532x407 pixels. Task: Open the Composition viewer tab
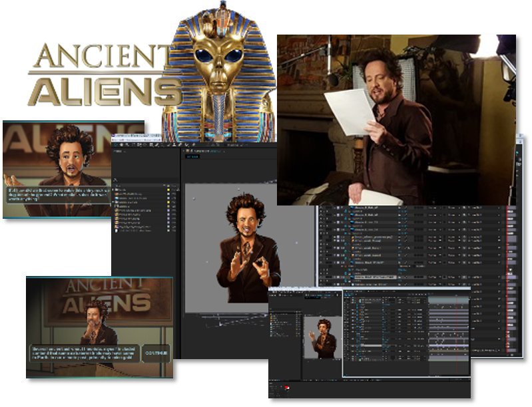pos(207,151)
